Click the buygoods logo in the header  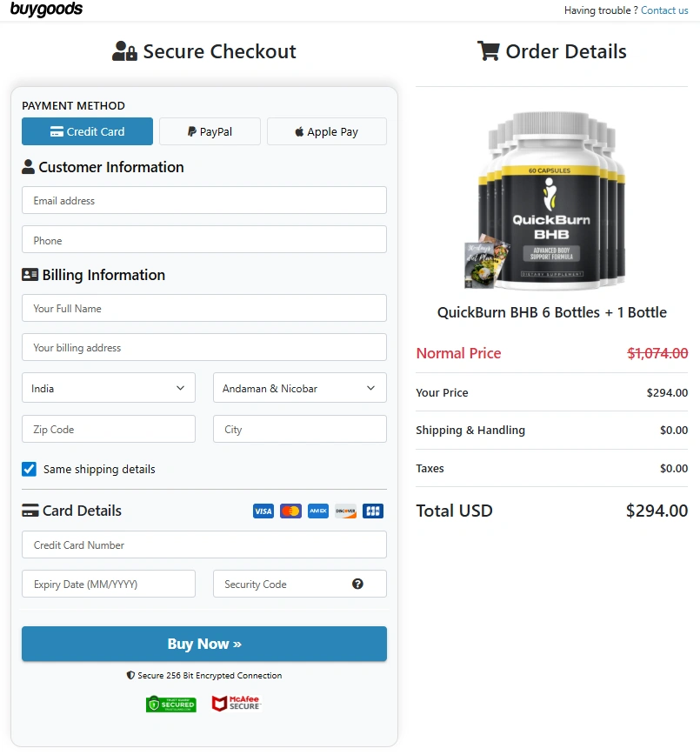[46, 10]
